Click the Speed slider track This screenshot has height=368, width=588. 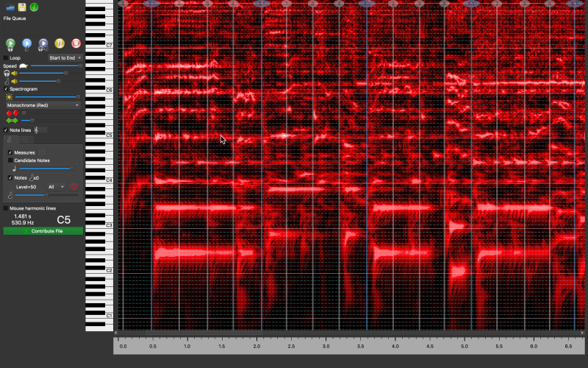(x=55, y=66)
